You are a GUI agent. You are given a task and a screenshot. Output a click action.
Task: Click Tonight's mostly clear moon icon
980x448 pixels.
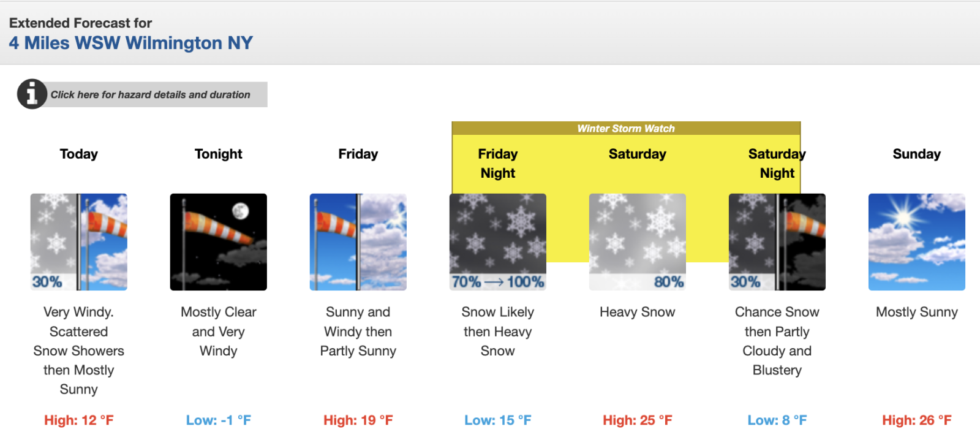218,241
